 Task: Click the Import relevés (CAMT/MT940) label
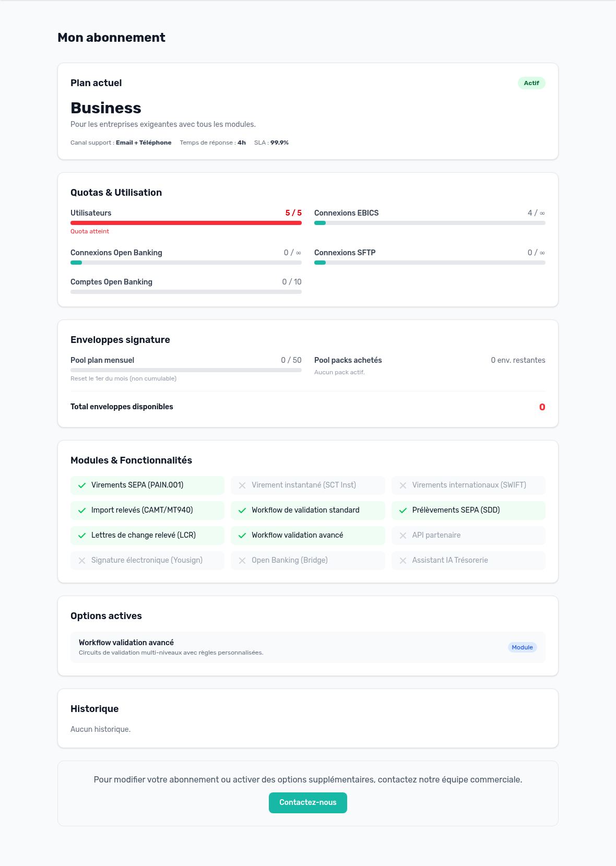142,510
